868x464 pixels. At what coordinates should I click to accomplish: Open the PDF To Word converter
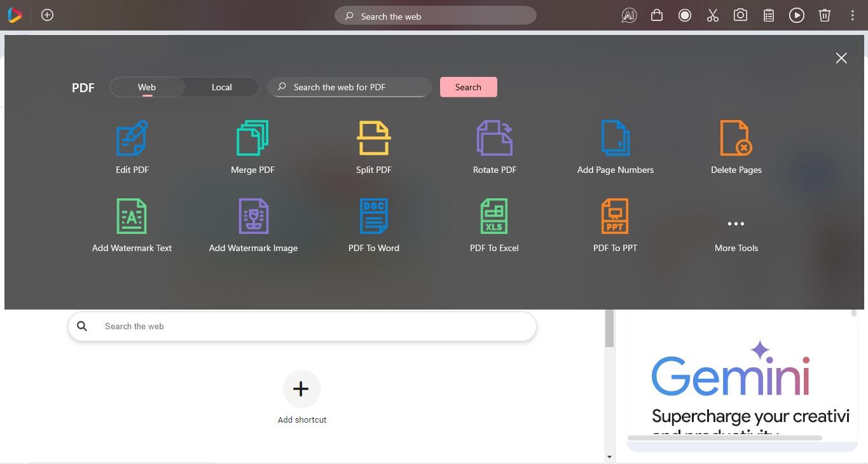tap(373, 224)
